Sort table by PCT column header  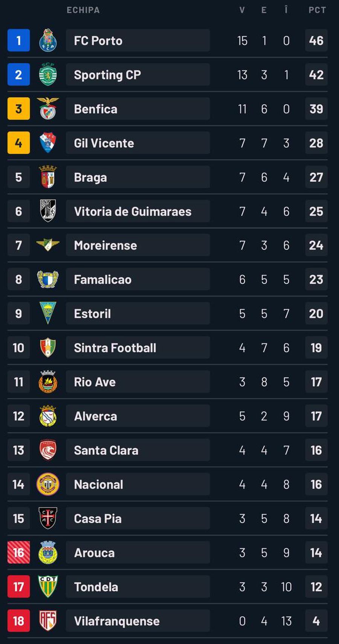coord(317,10)
